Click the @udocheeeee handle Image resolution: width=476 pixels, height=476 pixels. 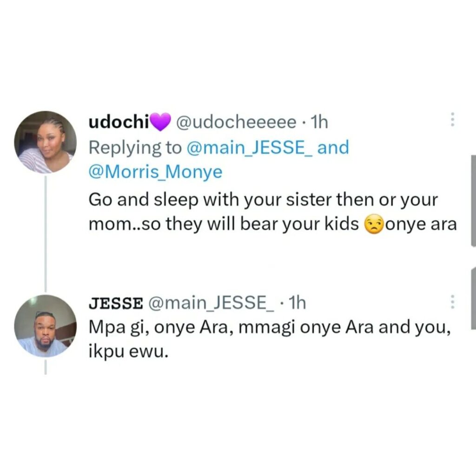[235, 122]
